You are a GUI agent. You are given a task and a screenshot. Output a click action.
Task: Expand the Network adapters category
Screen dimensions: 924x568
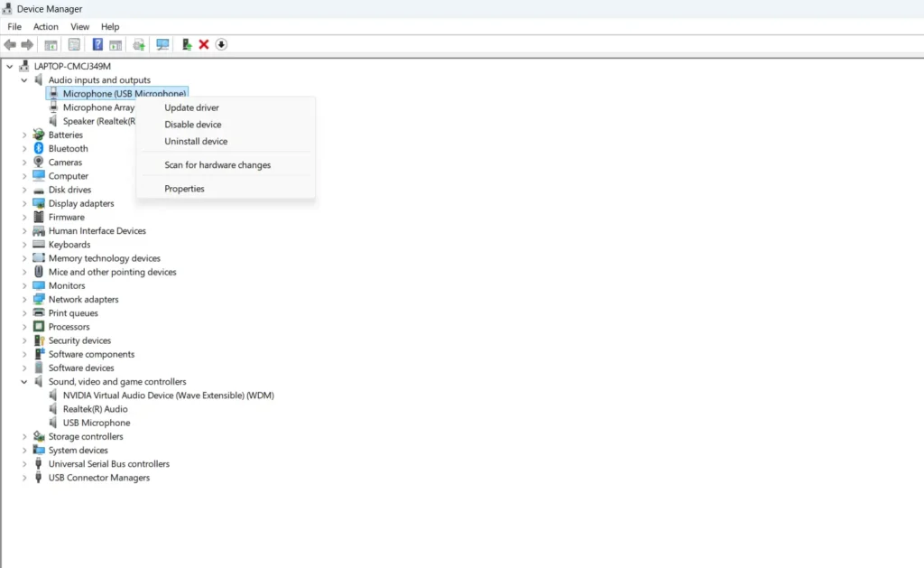click(x=24, y=299)
